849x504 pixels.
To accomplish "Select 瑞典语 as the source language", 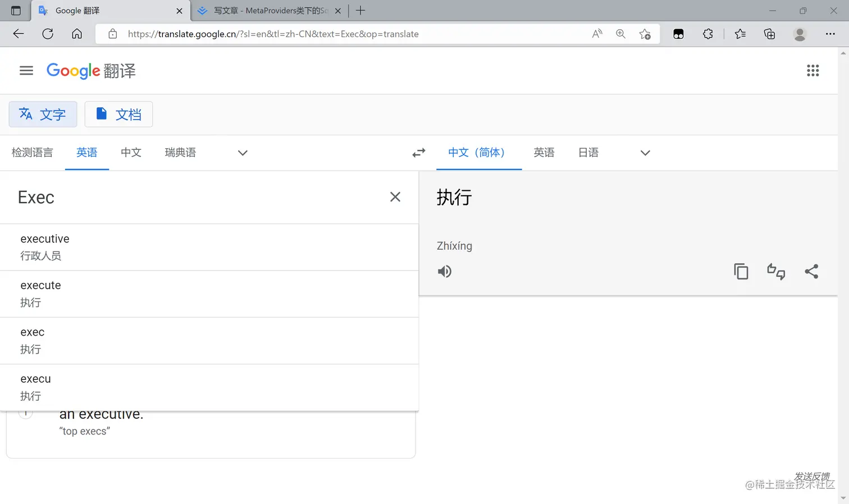I will pyautogui.click(x=180, y=153).
